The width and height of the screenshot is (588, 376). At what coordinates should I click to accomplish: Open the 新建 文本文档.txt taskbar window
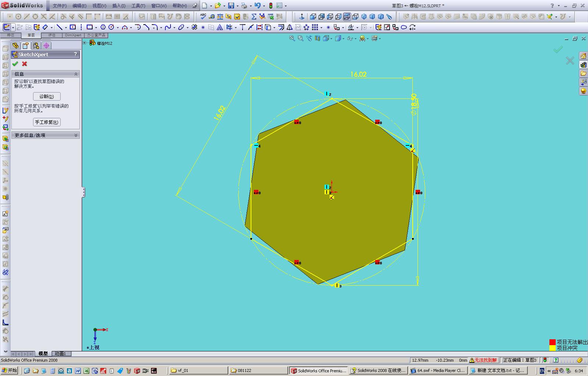(x=498, y=370)
